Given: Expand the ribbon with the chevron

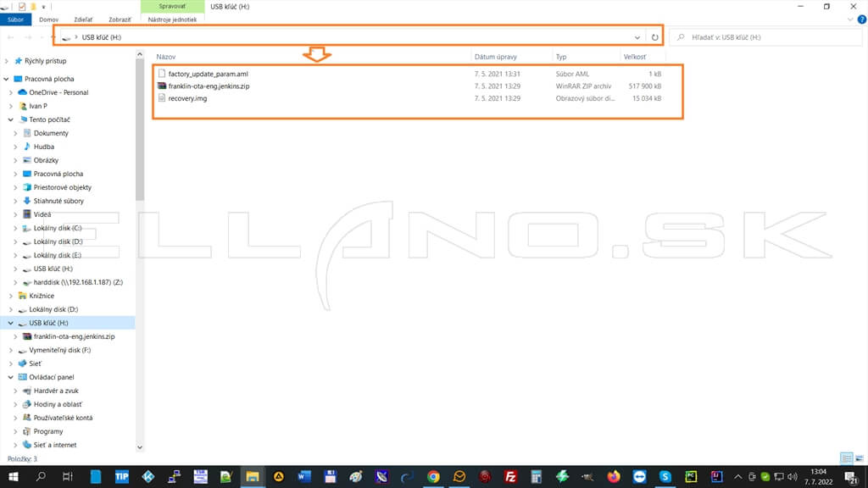Looking at the screenshot, I should click(x=850, y=19).
